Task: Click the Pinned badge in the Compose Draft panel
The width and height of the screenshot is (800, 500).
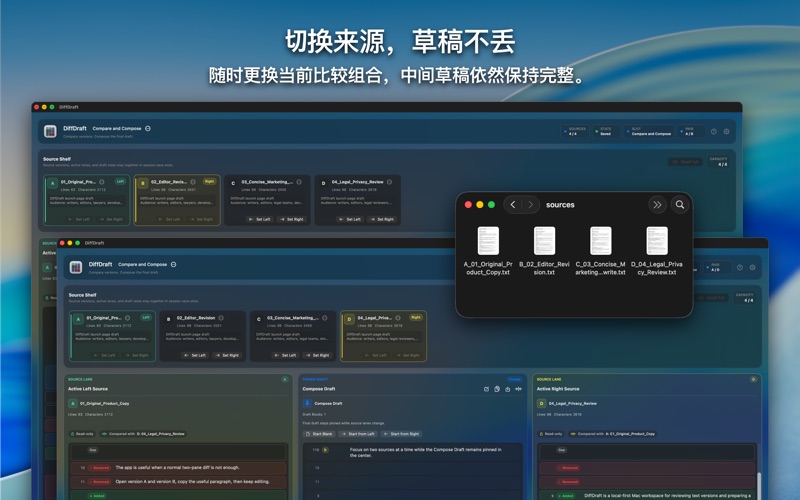Action: coord(514,379)
